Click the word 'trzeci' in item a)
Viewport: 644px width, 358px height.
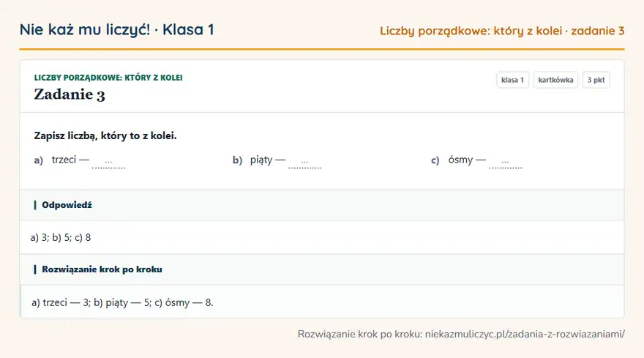(x=64, y=160)
